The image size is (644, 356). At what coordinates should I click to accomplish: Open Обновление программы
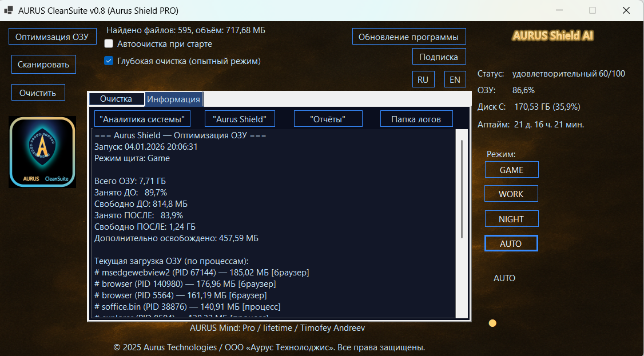tap(409, 37)
